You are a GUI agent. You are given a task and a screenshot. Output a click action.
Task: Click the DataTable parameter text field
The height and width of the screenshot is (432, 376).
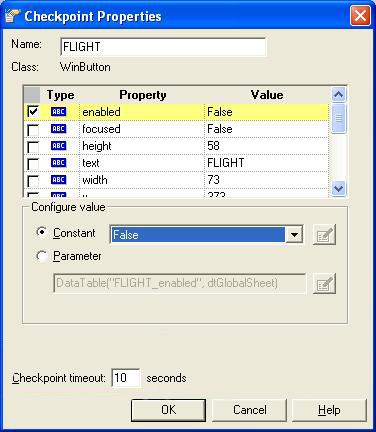(x=179, y=283)
